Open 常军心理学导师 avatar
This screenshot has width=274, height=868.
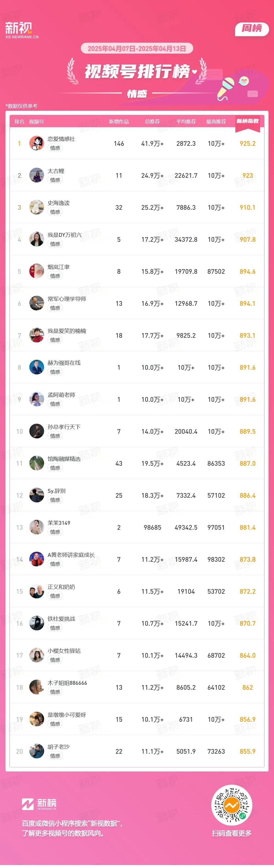pyautogui.click(x=36, y=304)
